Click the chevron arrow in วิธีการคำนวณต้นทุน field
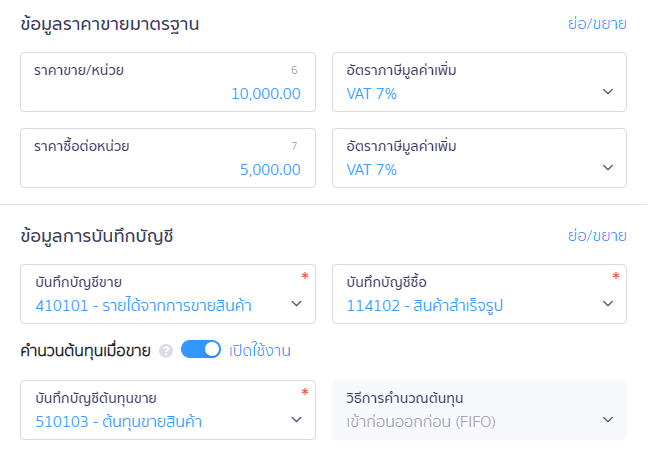The image size is (658, 449). coord(608,420)
